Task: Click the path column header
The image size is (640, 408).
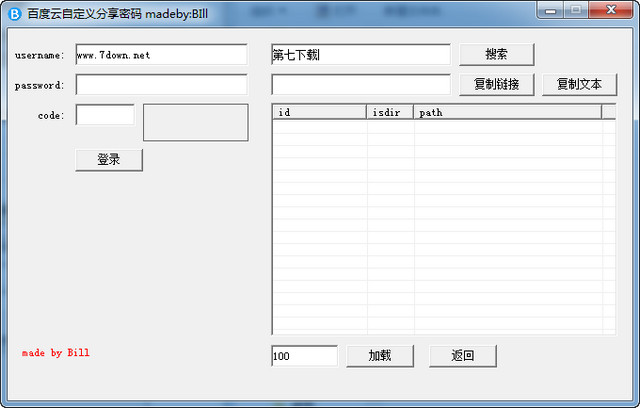Action: coord(508,112)
